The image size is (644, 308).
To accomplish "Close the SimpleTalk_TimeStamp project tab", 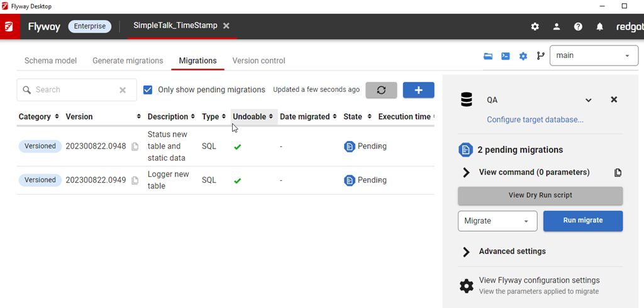I will [226, 26].
